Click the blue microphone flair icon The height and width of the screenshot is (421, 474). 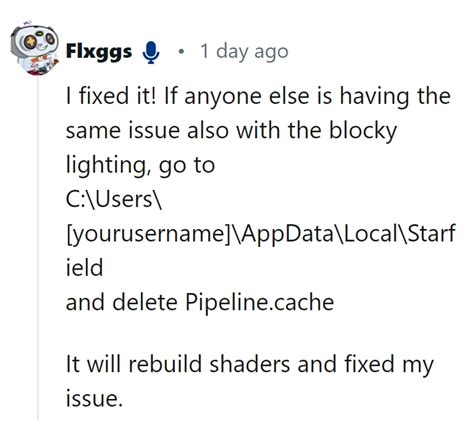[151, 52]
